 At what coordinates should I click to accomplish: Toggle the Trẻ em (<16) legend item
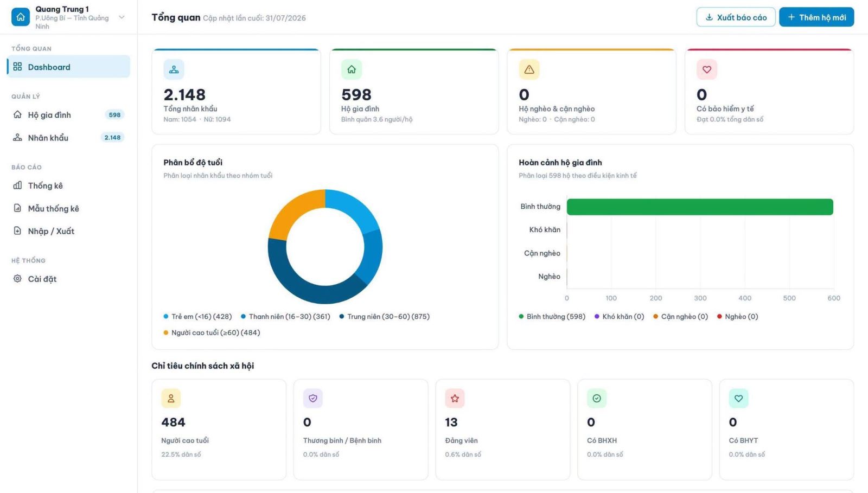click(x=197, y=317)
